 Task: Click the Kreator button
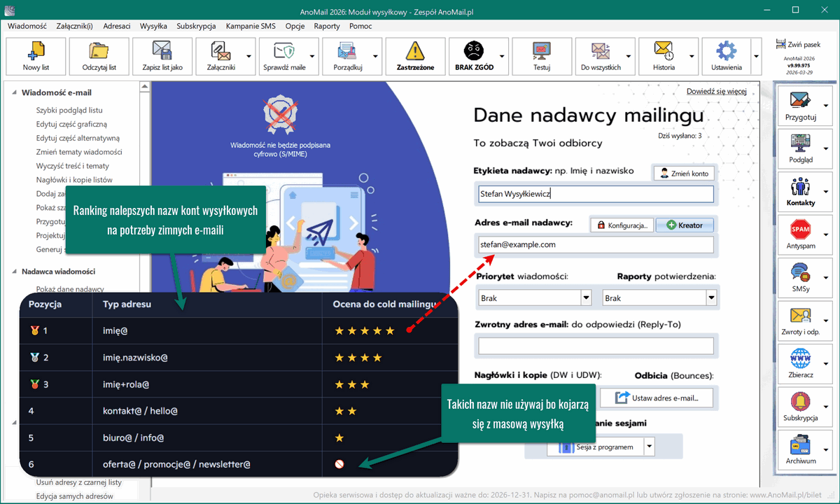(685, 225)
